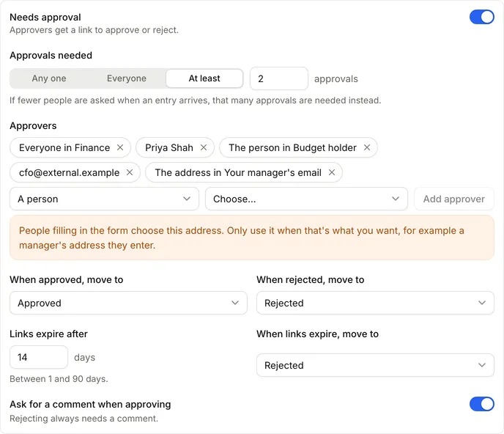The height and width of the screenshot is (434, 504).
Task: Open the Choose... approver dropdown
Action: point(306,199)
